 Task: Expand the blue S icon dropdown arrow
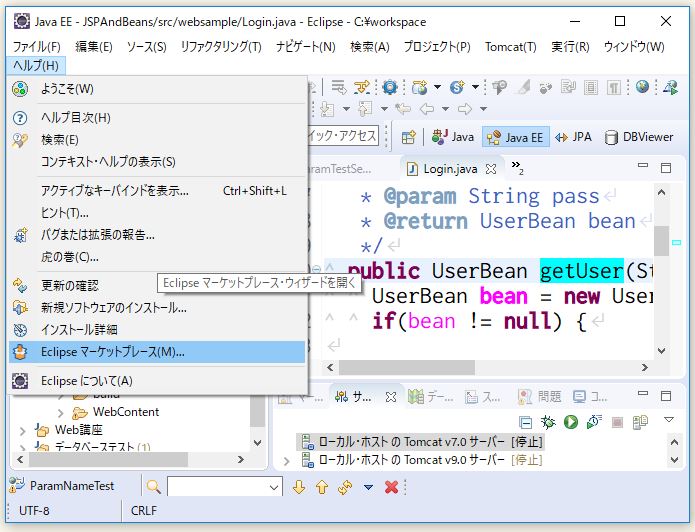tap(475, 87)
